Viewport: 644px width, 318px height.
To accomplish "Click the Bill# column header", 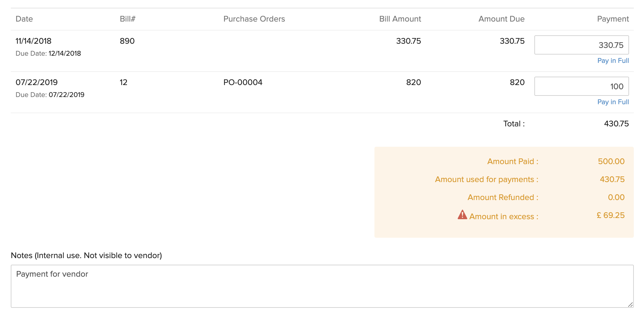I will coord(128,19).
